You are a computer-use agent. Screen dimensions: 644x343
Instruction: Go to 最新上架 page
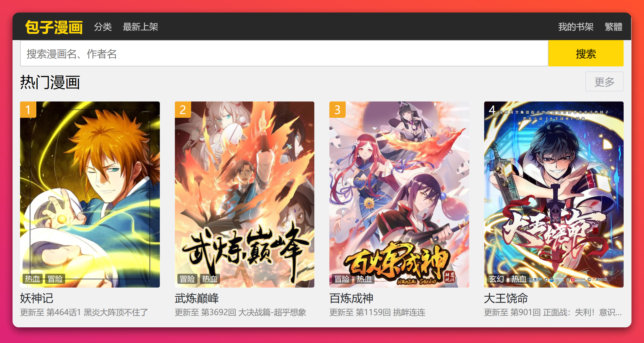point(140,27)
